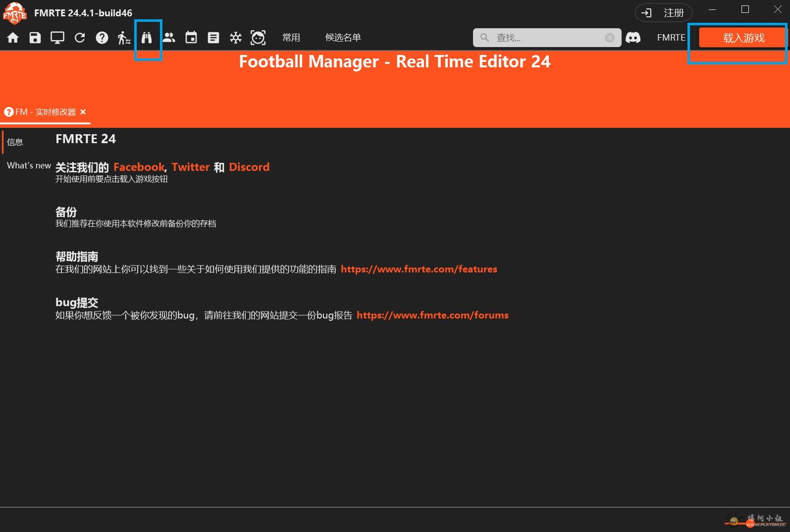Open the fmrte.com/features link
790x532 pixels.
pos(419,269)
